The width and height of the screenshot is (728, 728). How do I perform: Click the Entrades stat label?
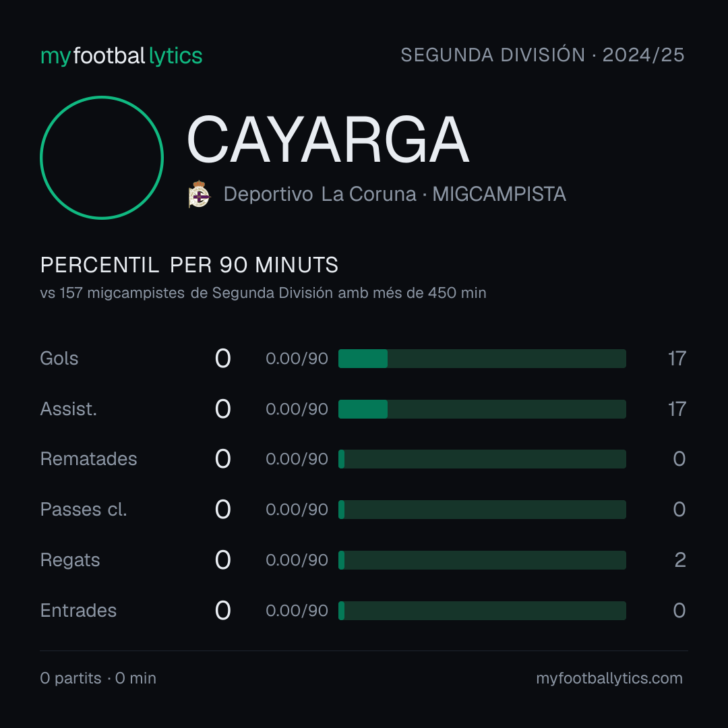point(78,611)
